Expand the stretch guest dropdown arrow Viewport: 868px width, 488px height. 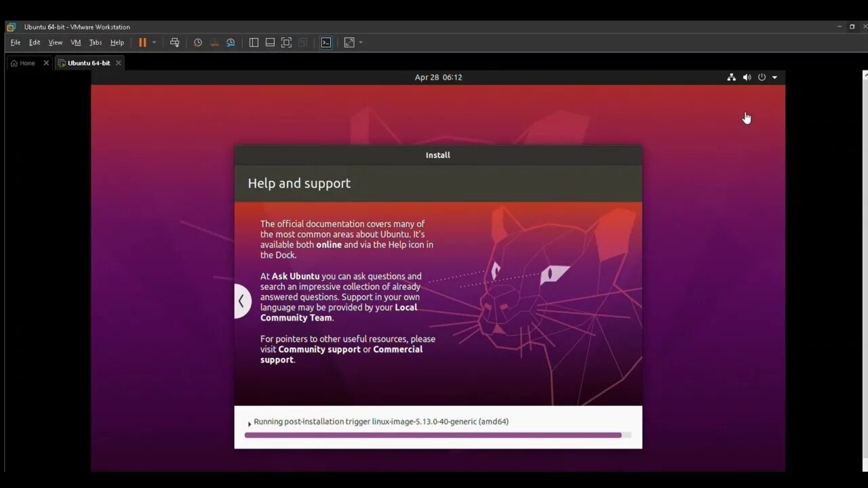(x=361, y=42)
